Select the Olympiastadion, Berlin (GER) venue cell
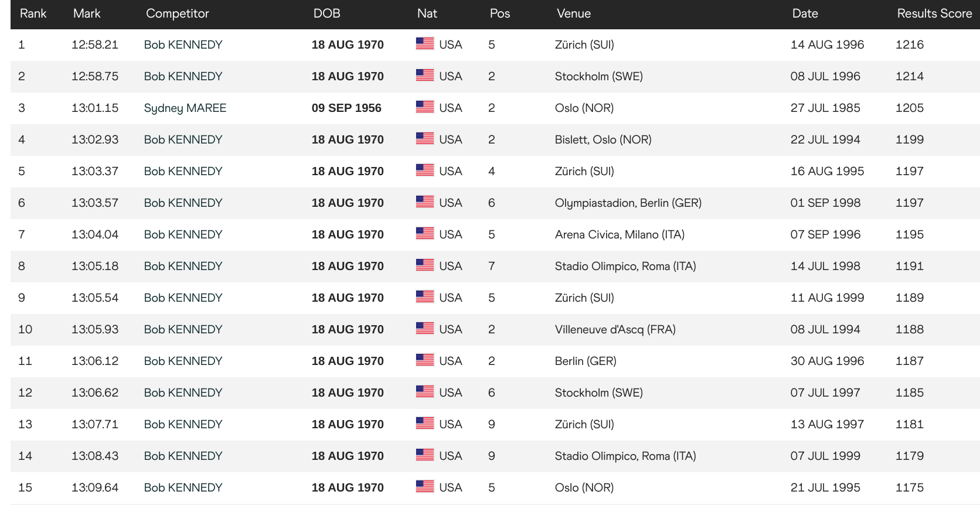The height and width of the screenshot is (505, 980). point(628,203)
